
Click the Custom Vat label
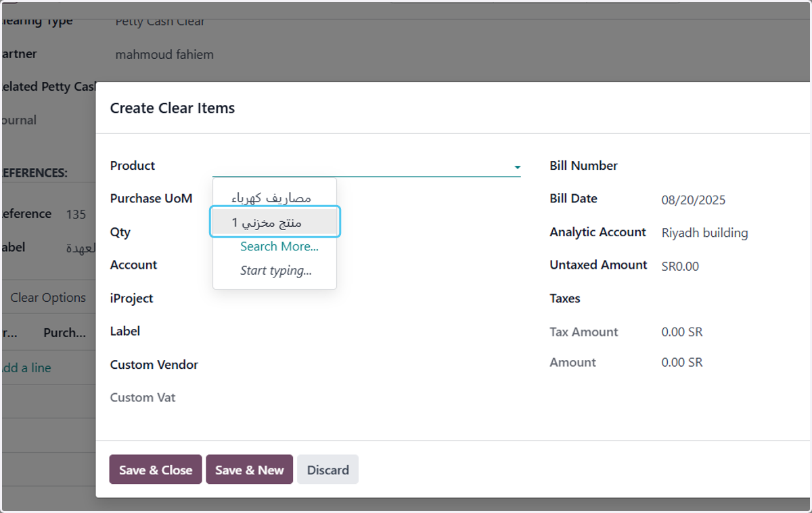pos(143,397)
